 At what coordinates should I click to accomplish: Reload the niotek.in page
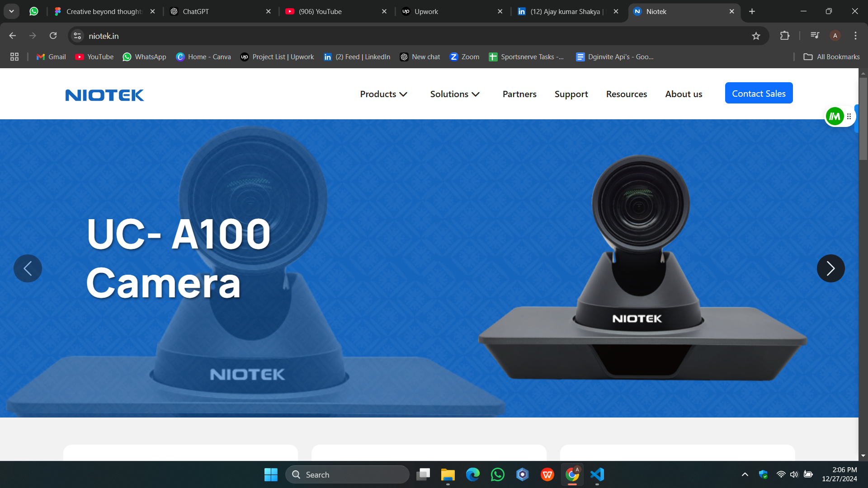click(x=53, y=36)
